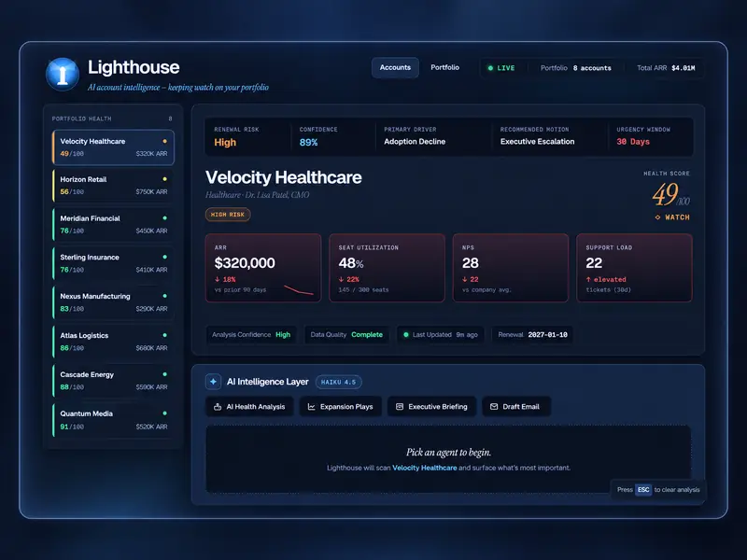The image size is (747, 560).
Task: Click the Portfolio 8 accounts indicator
Action: [x=576, y=68]
